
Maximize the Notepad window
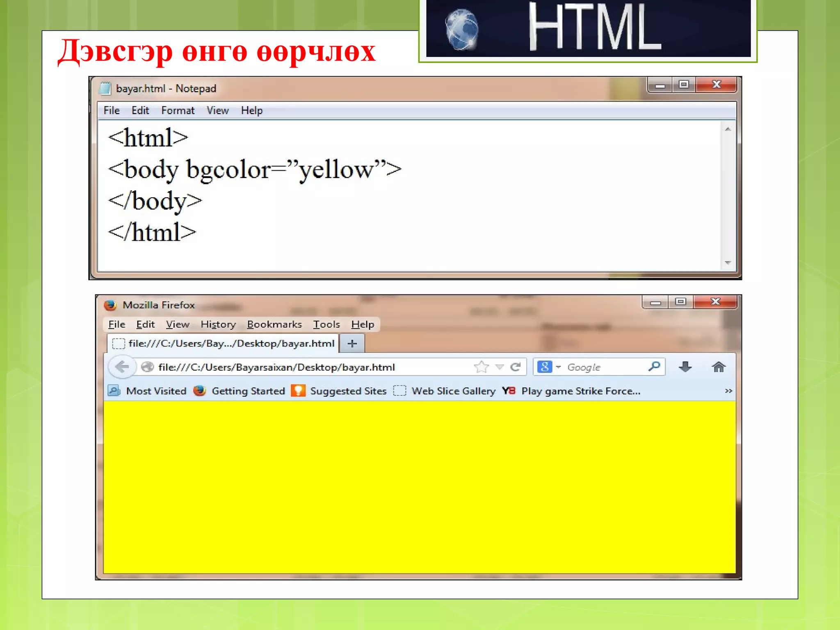point(684,85)
